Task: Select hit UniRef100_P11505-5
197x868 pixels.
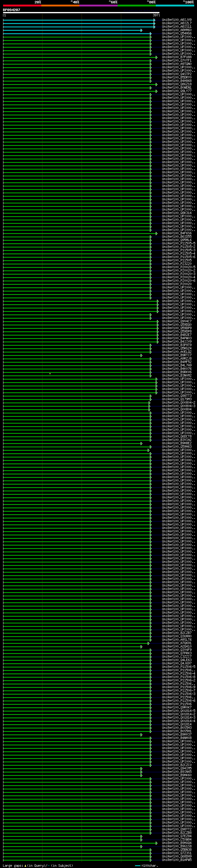Action: pyautogui.click(x=179, y=243)
